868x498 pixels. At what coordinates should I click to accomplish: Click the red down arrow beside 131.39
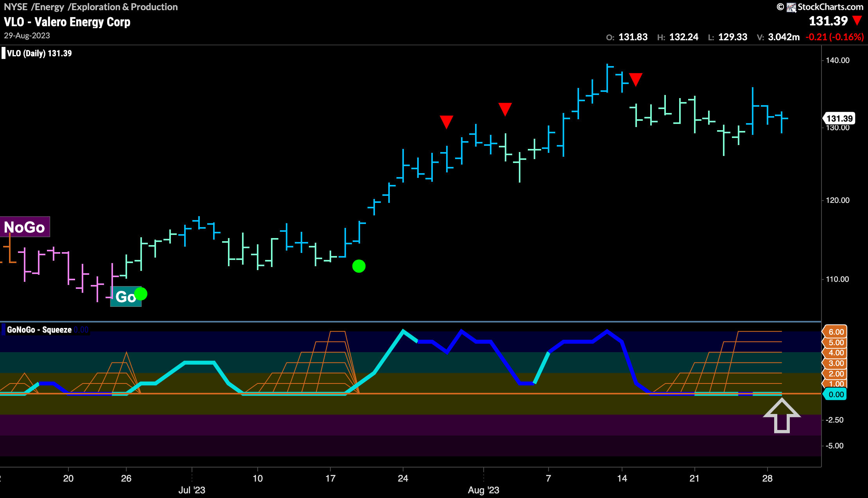click(857, 20)
